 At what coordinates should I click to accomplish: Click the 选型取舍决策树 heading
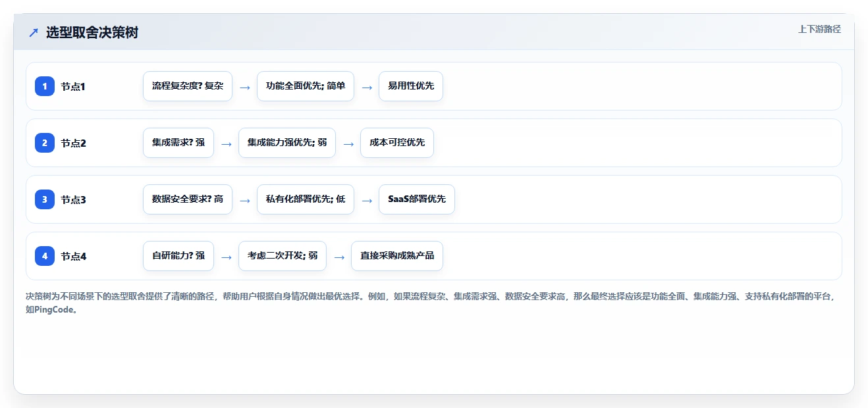pyautogui.click(x=92, y=33)
